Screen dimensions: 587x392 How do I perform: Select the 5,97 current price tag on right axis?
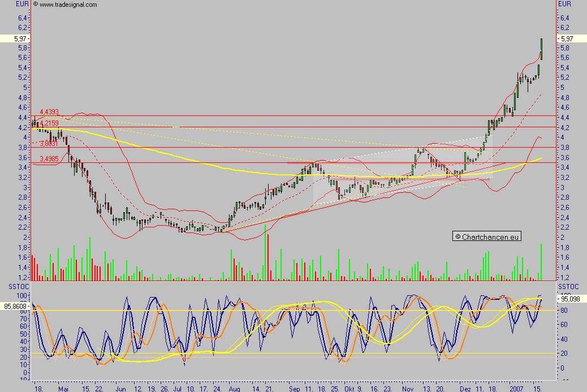(571, 38)
